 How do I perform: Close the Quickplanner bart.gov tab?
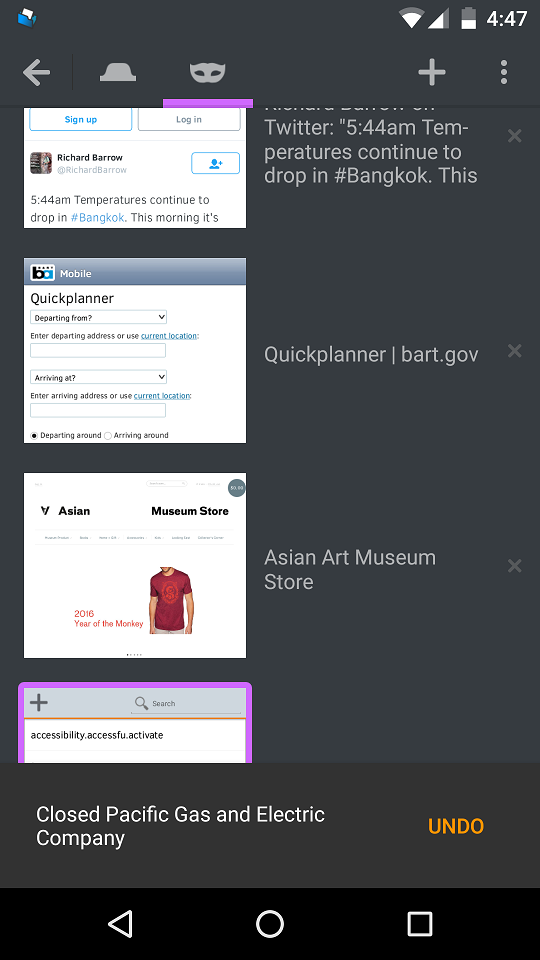point(514,351)
